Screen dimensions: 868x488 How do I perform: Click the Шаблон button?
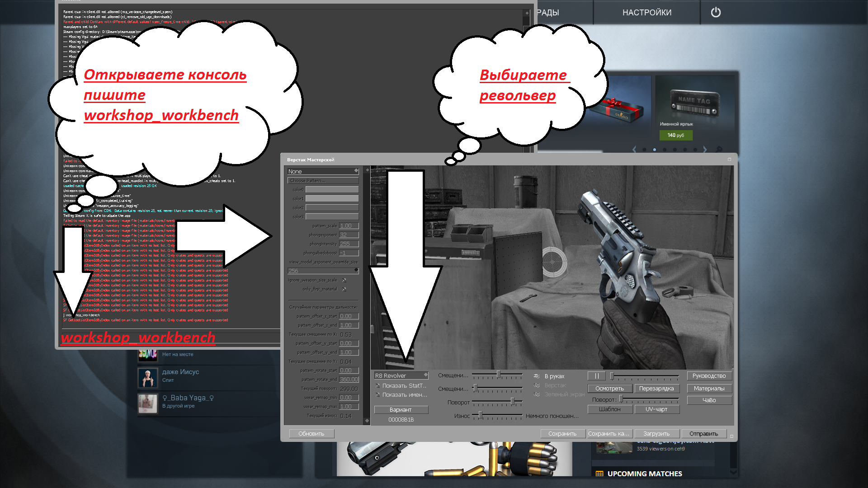pos(609,409)
